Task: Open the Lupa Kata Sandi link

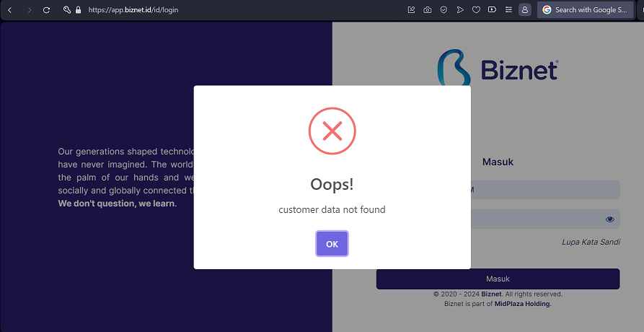Action: point(591,242)
